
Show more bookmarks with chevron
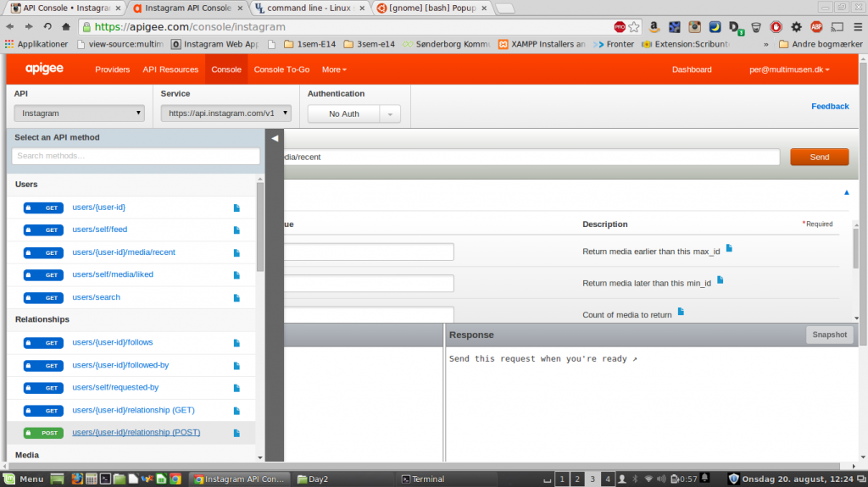(766, 44)
